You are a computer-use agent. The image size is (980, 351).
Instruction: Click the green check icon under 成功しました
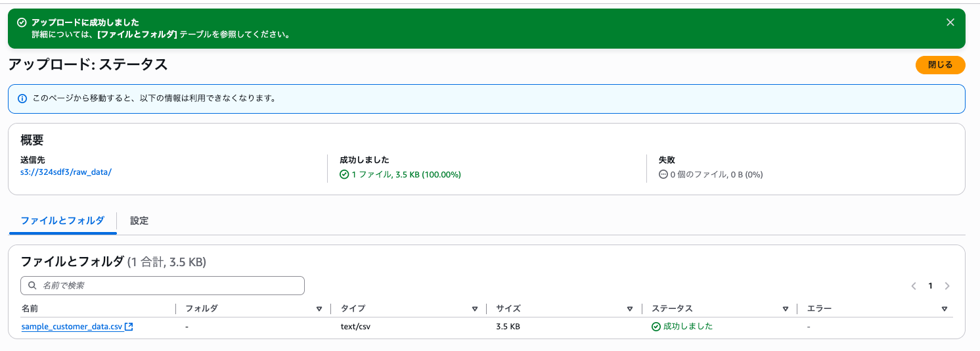[x=344, y=175]
